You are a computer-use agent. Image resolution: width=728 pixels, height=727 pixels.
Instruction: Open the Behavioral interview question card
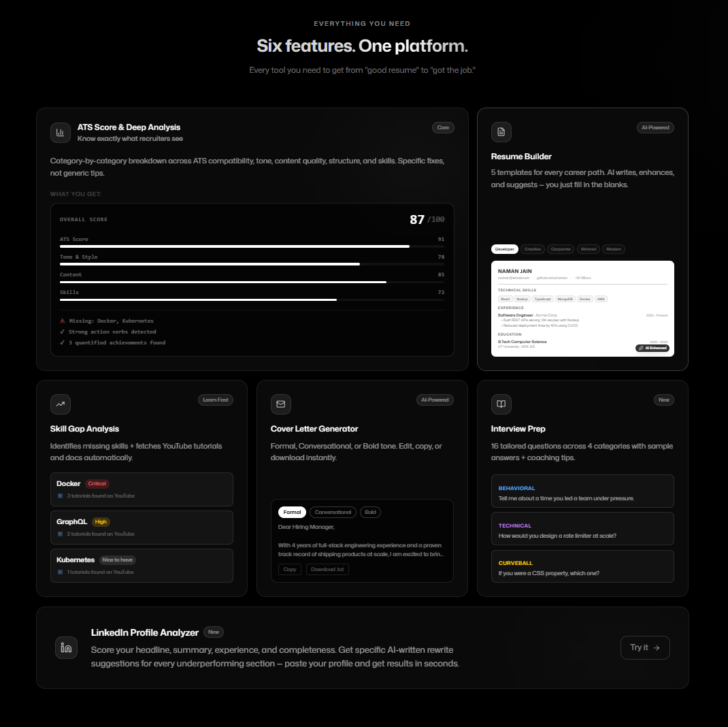click(582, 491)
